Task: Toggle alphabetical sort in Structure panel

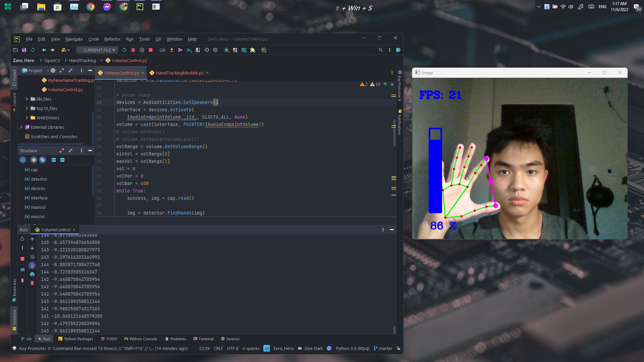Action: [23, 160]
